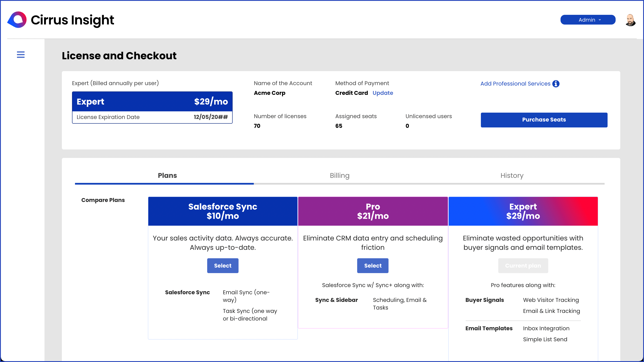The height and width of the screenshot is (362, 644).
Task: Click the unlicensed users value 0
Action: coord(407,126)
